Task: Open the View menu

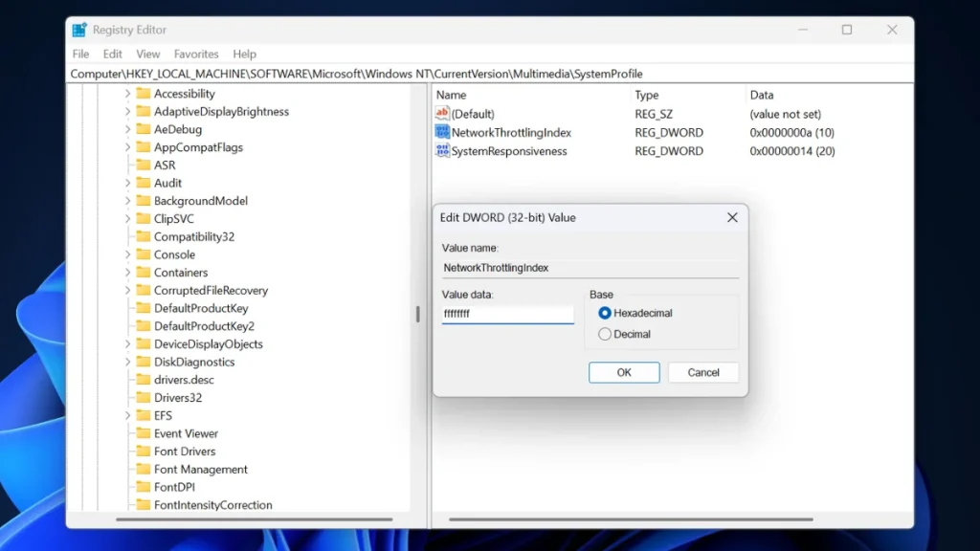Action: [x=148, y=54]
